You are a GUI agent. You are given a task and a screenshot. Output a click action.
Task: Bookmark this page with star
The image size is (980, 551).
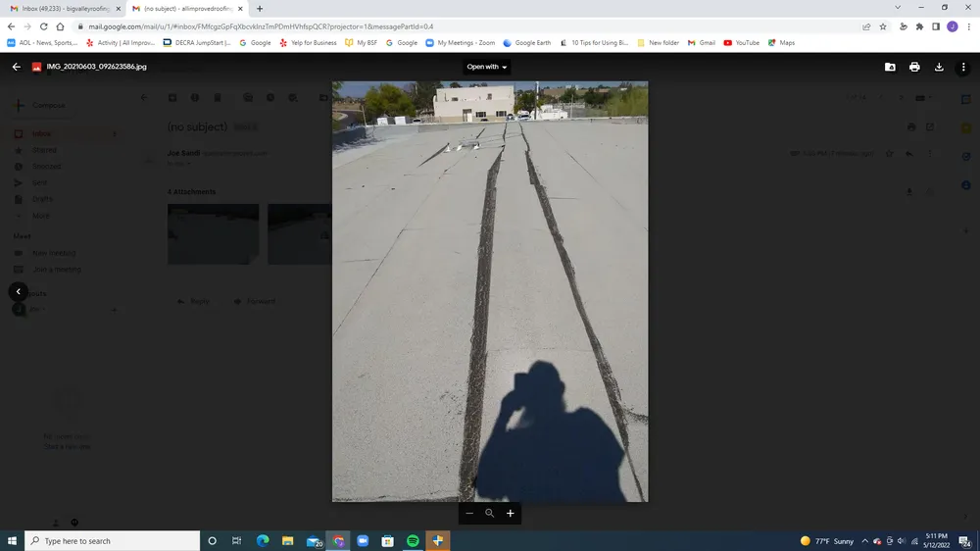[x=883, y=26]
